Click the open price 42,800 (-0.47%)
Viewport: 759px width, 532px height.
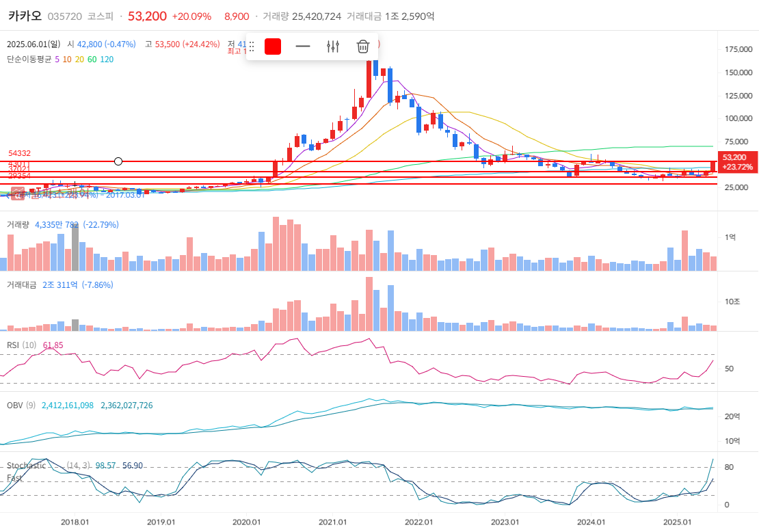click(x=107, y=44)
